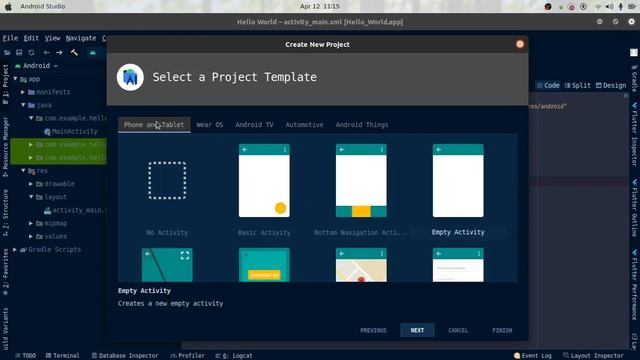This screenshot has height=360, width=640.
Task: Open the Layout Inspector
Action: click(x=593, y=356)
